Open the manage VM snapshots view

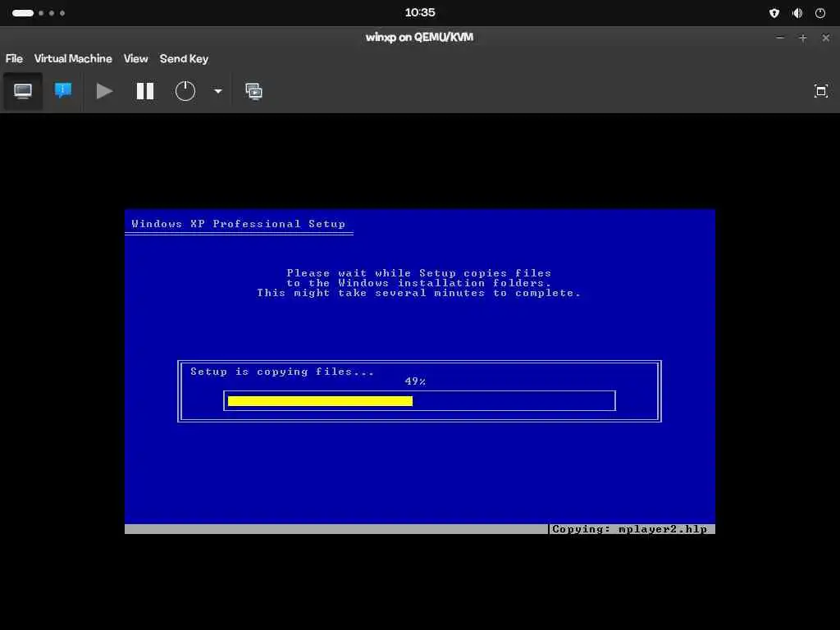pos(254,91)
